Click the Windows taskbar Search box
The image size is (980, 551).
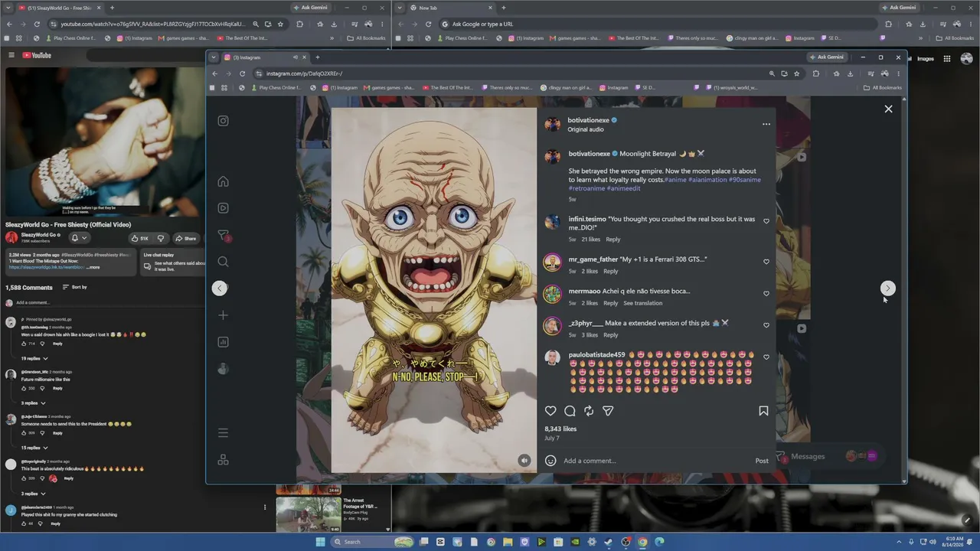pos(373,542)
